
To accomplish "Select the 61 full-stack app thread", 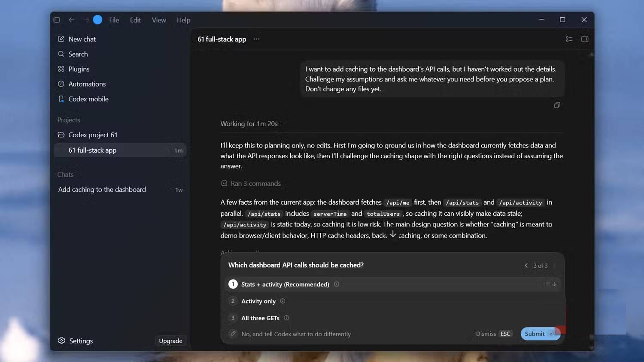I will point(120,150).
